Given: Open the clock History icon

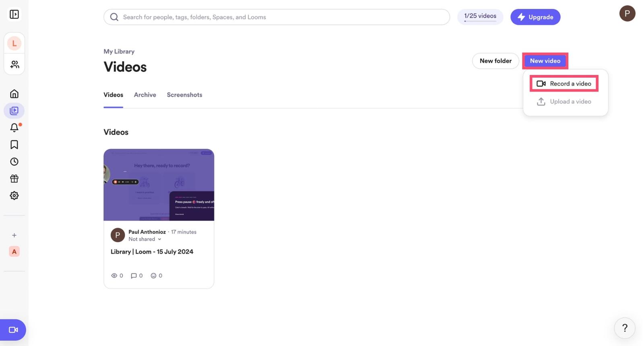Looking at the screenshot, I should tap(14, 162).
